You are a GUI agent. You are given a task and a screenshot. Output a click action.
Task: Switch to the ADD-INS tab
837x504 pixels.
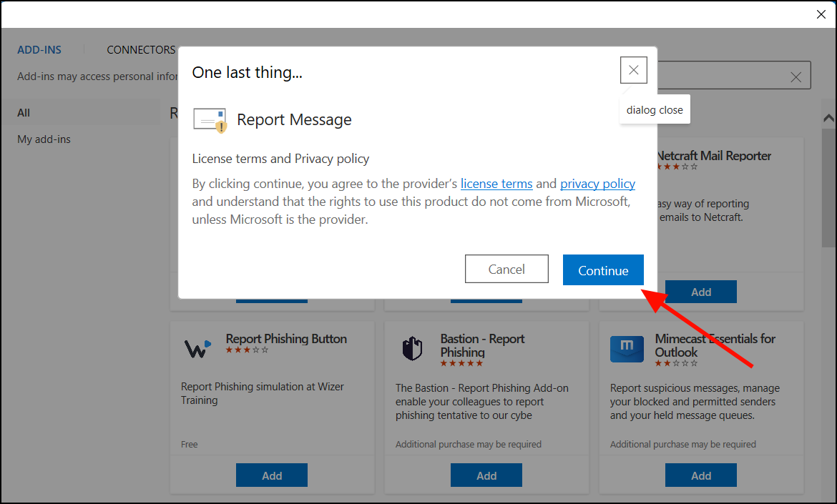pyautogui.click(x=39, y=49)
